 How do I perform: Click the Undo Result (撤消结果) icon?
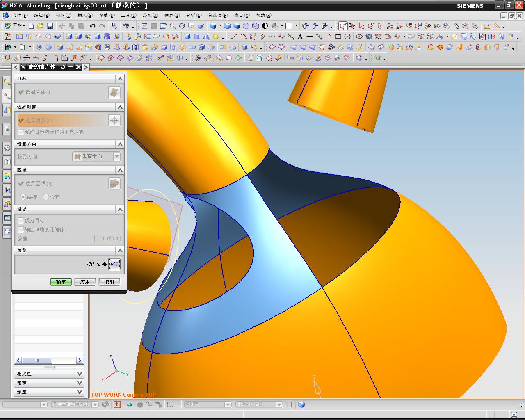(x=114, y=264)
